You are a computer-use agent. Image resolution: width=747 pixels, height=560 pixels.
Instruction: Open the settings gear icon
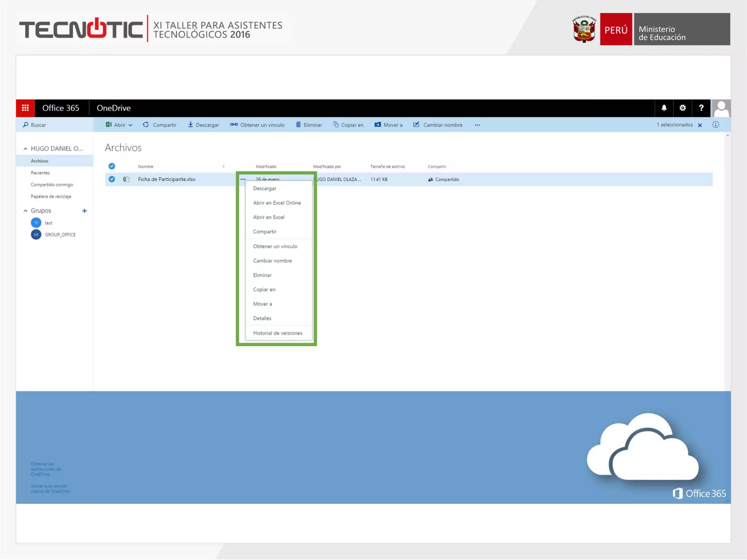[x=682, y=108]
